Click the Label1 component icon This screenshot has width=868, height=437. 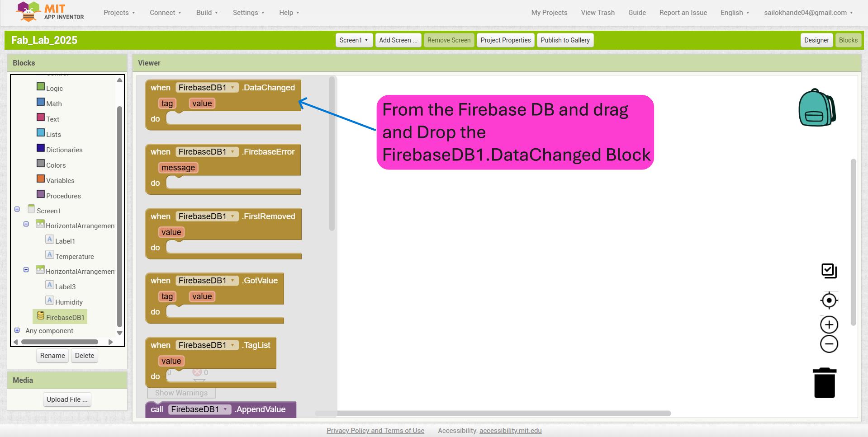[x=50, y=239]
